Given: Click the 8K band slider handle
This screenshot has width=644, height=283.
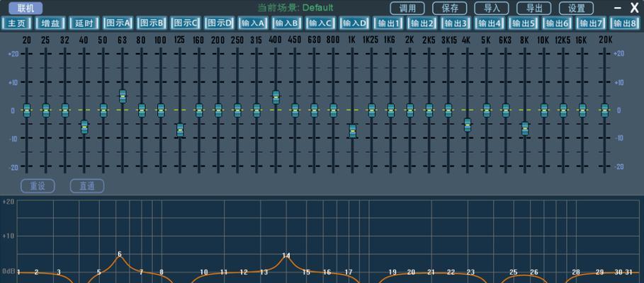Looking at the screenshot, I should coord(525,129).
